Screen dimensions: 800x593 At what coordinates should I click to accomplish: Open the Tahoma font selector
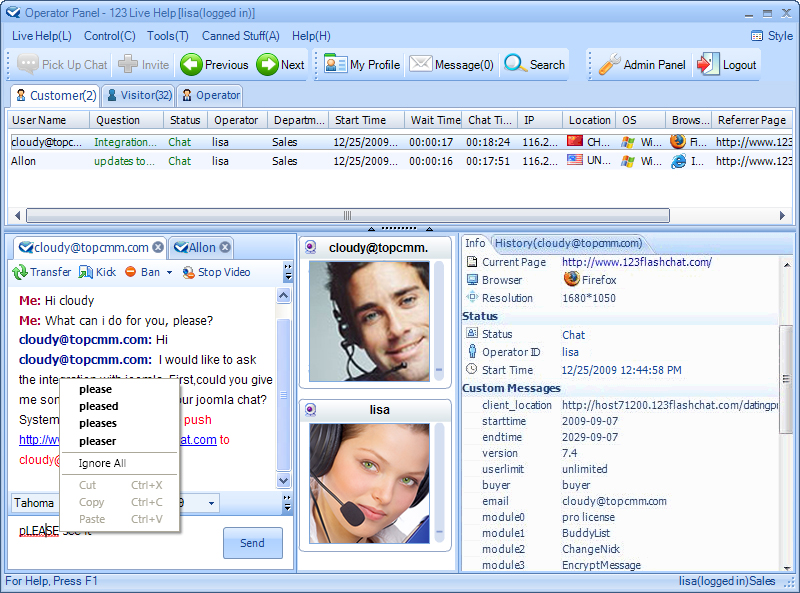click(x=34, y=503)
